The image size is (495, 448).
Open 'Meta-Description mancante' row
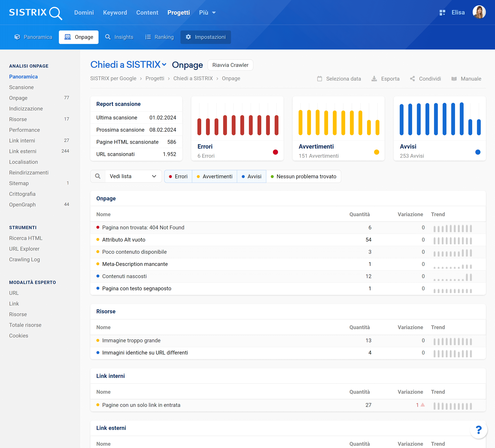(288, 264)
